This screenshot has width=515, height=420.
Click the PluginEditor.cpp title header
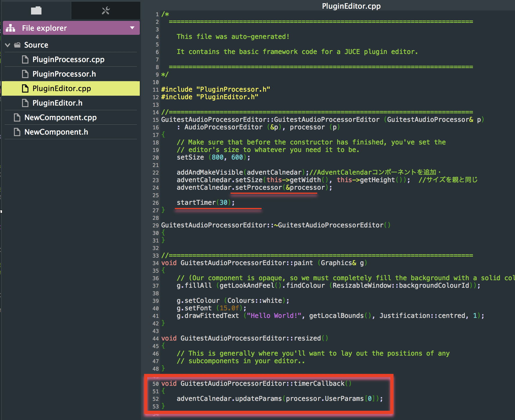351,6
